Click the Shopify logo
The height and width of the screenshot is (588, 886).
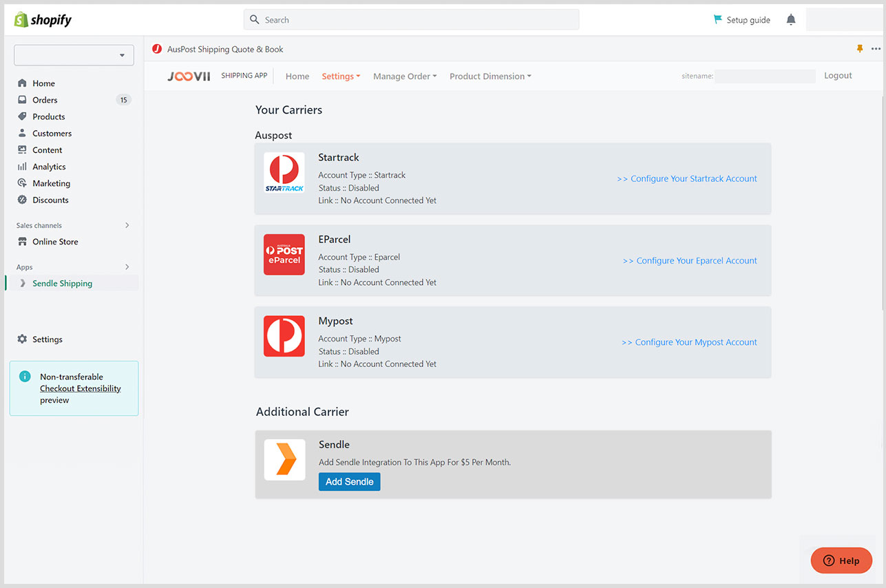click(x=43, y=19)
